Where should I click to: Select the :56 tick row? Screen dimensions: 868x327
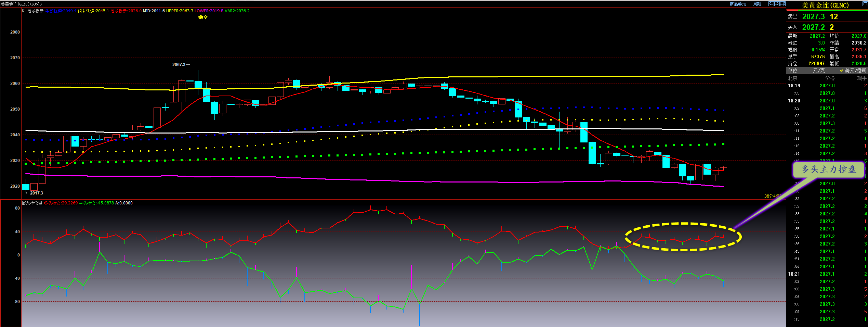(x=827, y=266)
